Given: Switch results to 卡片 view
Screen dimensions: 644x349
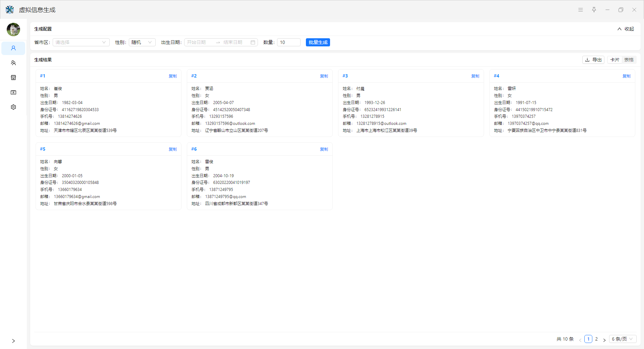Looking at the screenshot, I should pos(615,60).
